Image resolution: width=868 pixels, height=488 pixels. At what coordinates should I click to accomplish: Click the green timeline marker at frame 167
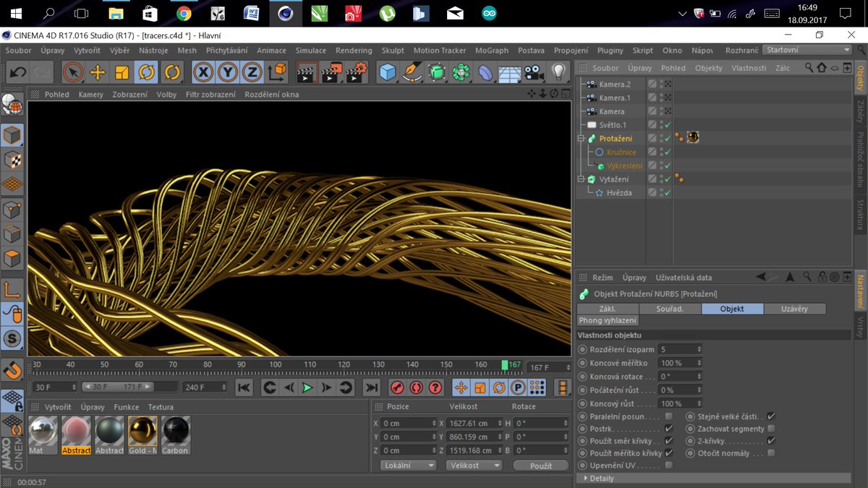coord(505,365)
